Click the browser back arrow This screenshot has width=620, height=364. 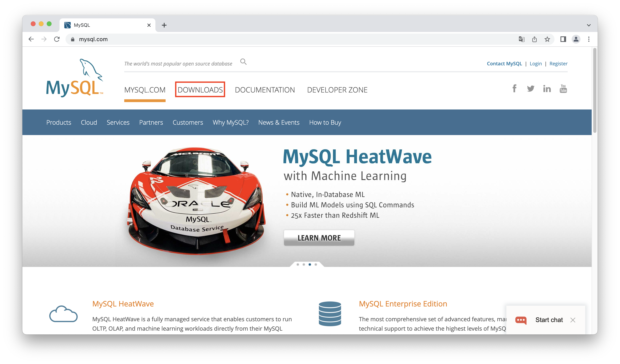pos(31,39)
